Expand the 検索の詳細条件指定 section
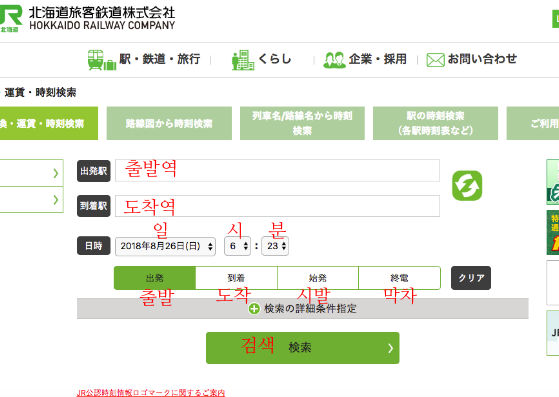559x397 pixels. tap(303, 309)
